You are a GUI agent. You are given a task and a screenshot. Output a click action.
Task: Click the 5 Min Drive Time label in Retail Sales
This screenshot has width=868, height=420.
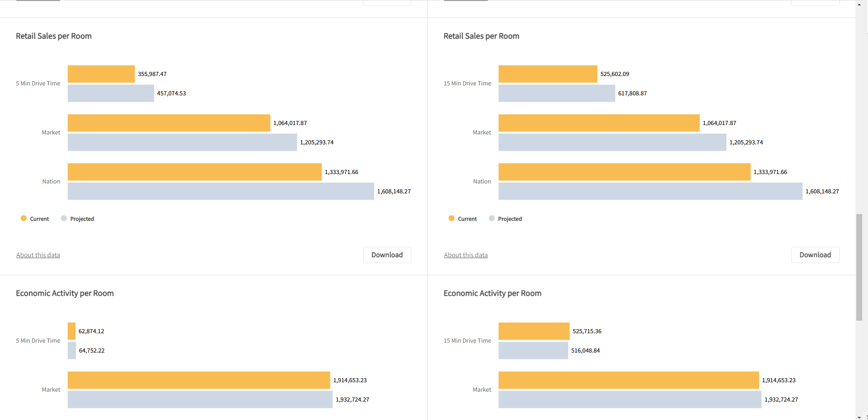(38, 84)
